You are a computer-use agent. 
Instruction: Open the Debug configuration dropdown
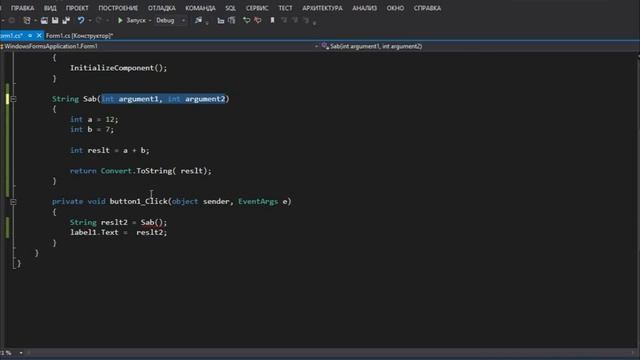coord(170,20)
